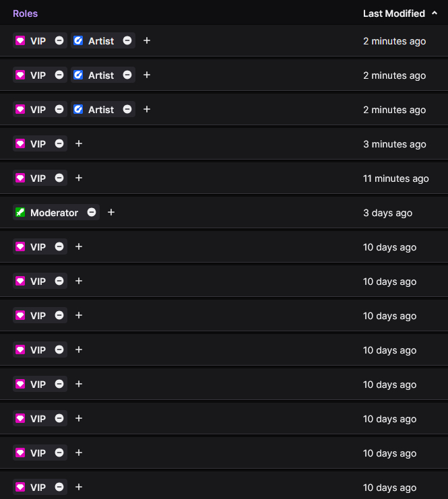Remove the Moderator role with its minus icon
Image resolution: width=448 pixels, height=499 pixels.
pos(92,212)
